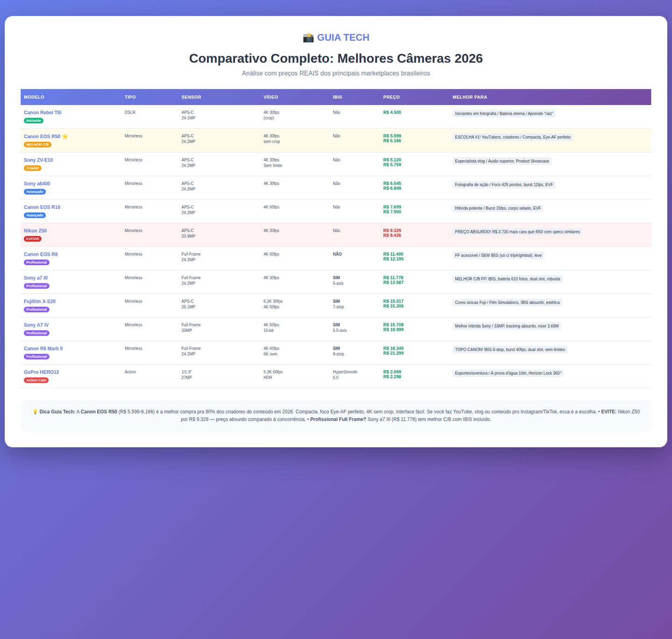
Task: Click the MODELO column header
Action: click(34, 97)
